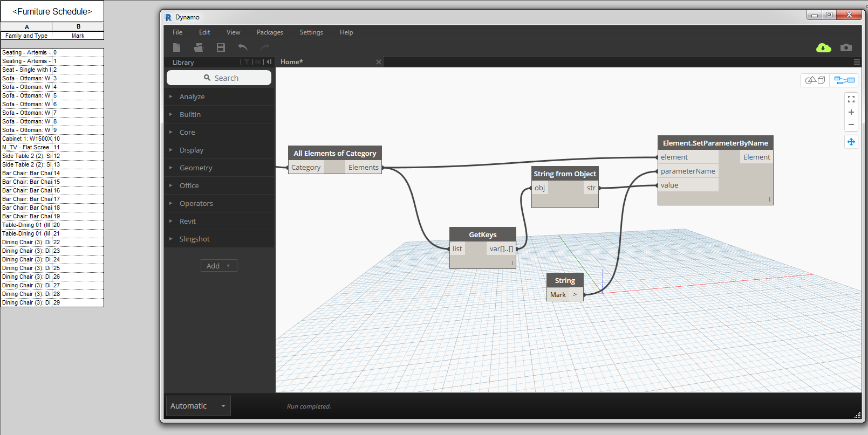Viewport: 868px width, 435px height.
Task: Open the Help menu
Action: click(x=346, y=32)
